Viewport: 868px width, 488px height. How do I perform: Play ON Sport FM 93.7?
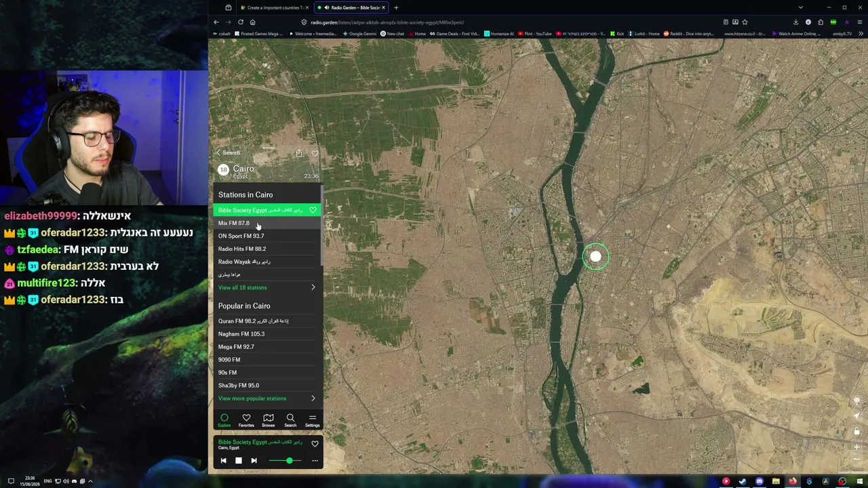point(267,236)
